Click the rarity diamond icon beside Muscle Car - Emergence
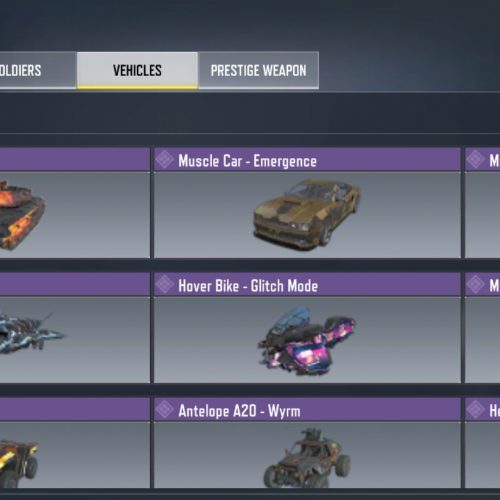 click(165, 159)
